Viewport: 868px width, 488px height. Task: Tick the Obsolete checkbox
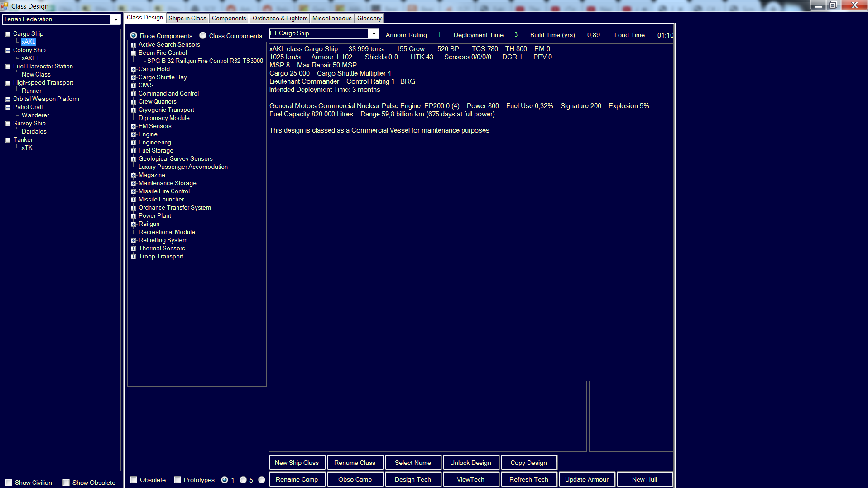tap(134, 480)
